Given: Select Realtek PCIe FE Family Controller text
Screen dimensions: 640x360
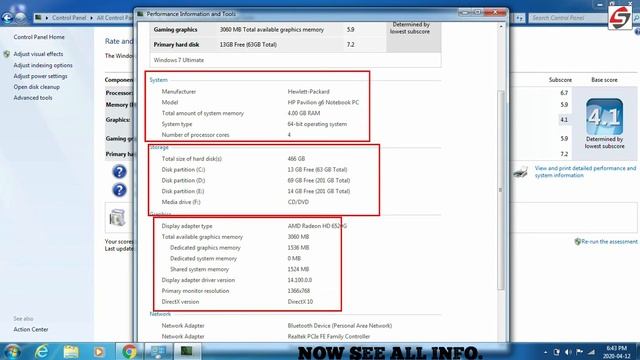Looking at the screenshot, I should (x=329, y=336).
